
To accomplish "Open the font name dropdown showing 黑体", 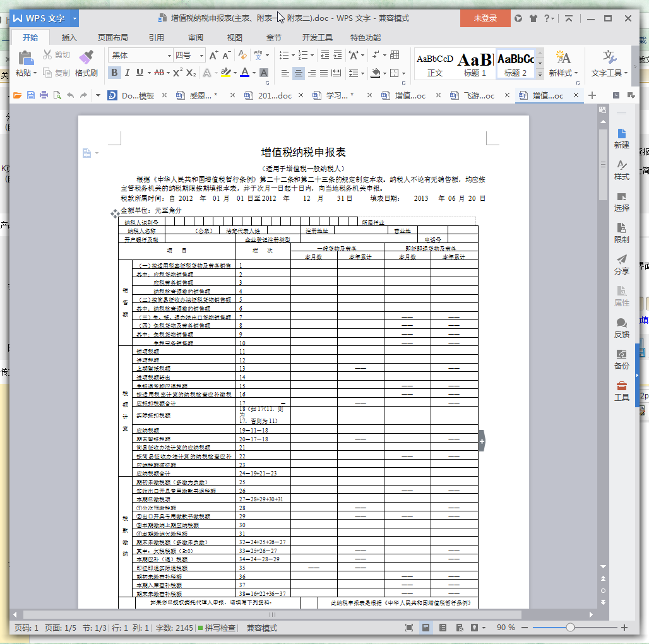I will 141,56.
